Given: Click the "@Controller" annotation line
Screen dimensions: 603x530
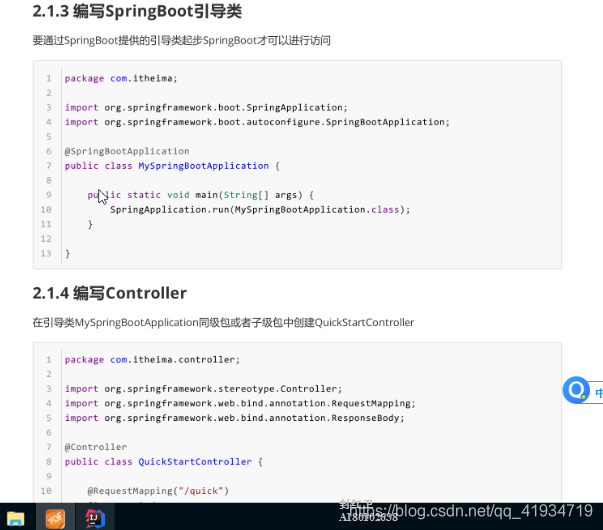Looking at the screenshot, I should coord(96,447).
